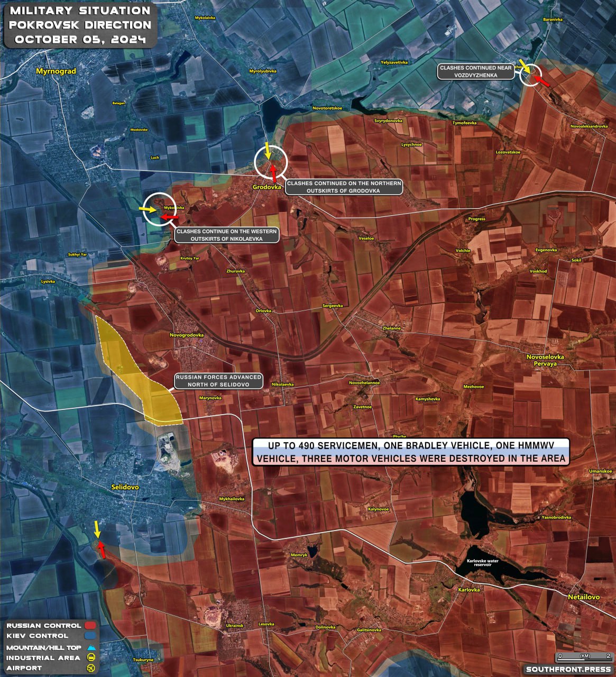Click the Military Situation Pokrovsk Direction title
616x677 pixels.
click(80, 25)
